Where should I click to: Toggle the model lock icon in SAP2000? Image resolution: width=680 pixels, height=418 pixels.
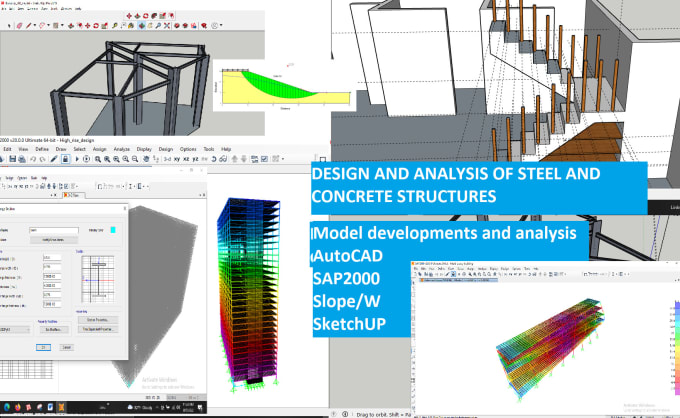65,159
